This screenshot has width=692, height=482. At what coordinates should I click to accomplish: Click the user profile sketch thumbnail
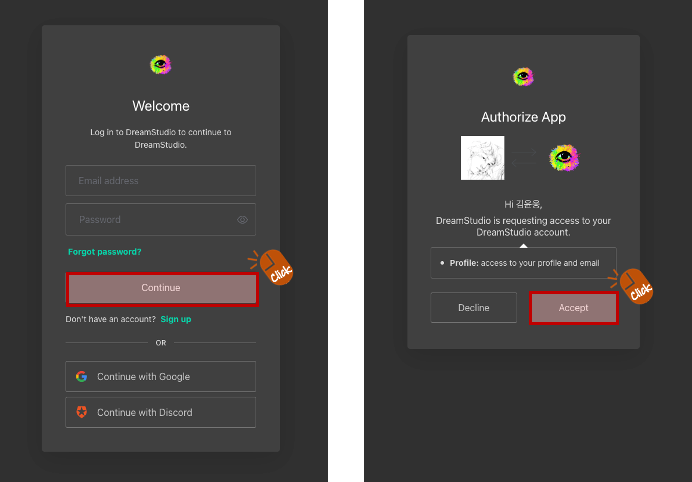pos(482,158)
